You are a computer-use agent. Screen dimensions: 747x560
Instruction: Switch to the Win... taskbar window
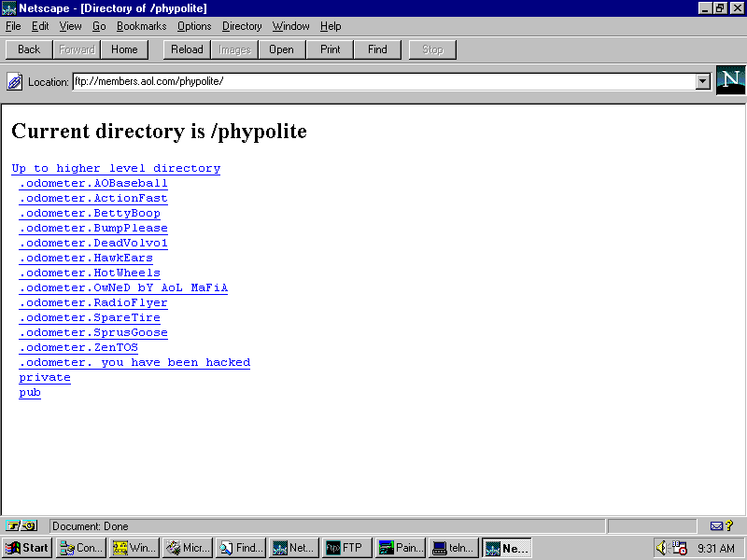(134, 548)
